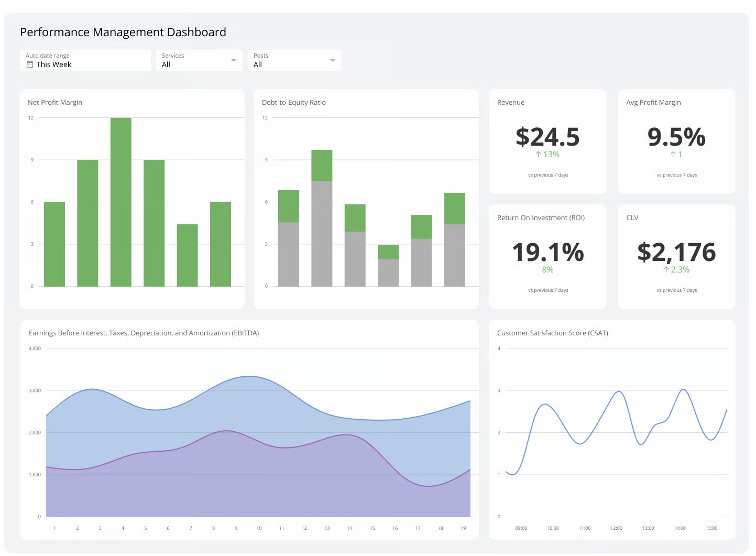Select the Posts filter value All
This screenshot has height=556, width=756.
click(x=258, y=64)
